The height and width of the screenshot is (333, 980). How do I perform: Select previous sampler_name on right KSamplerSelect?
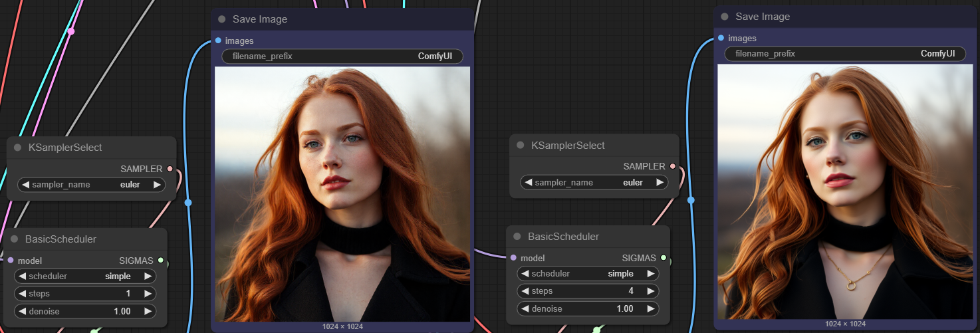[x=528, y=182]
